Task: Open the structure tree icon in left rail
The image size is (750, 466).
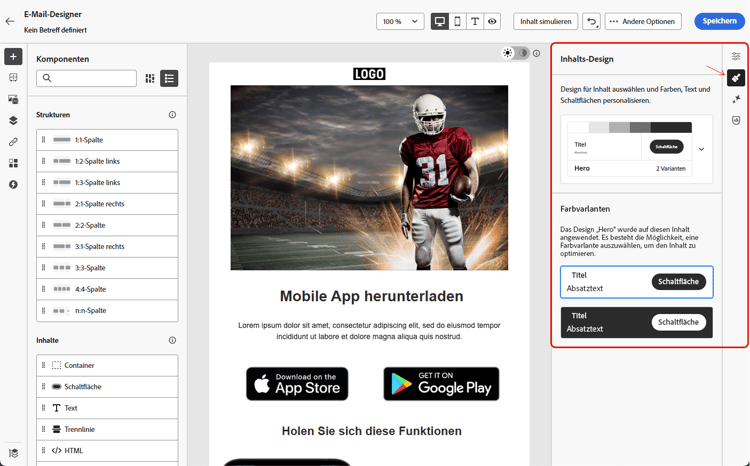Action: point(13,78)
